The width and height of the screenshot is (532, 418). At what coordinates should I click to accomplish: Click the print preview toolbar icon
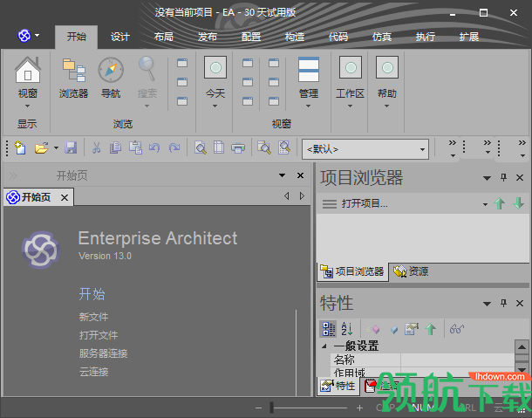(x=201, y=148)
